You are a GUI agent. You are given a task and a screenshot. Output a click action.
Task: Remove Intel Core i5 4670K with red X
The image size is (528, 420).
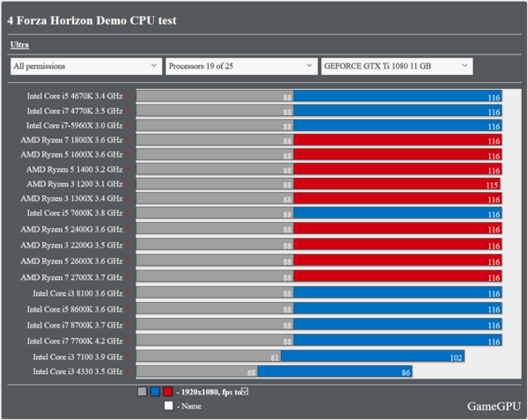(x=128, y=96)
